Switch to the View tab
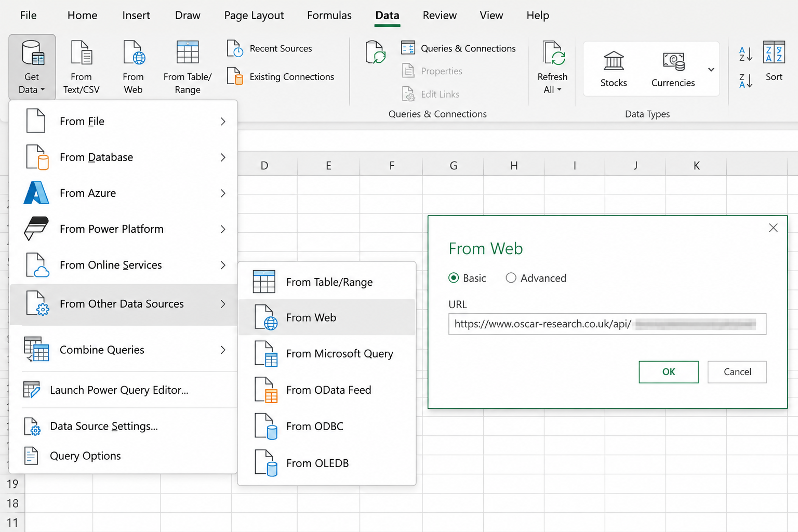This screenshot has width=798, height=532. pyautogui.click(x=491, y=15)
